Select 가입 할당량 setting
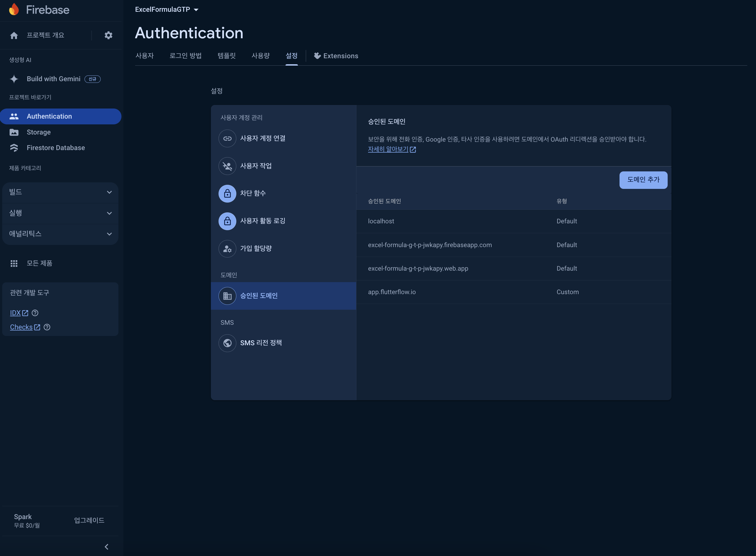 coord(284,249)
